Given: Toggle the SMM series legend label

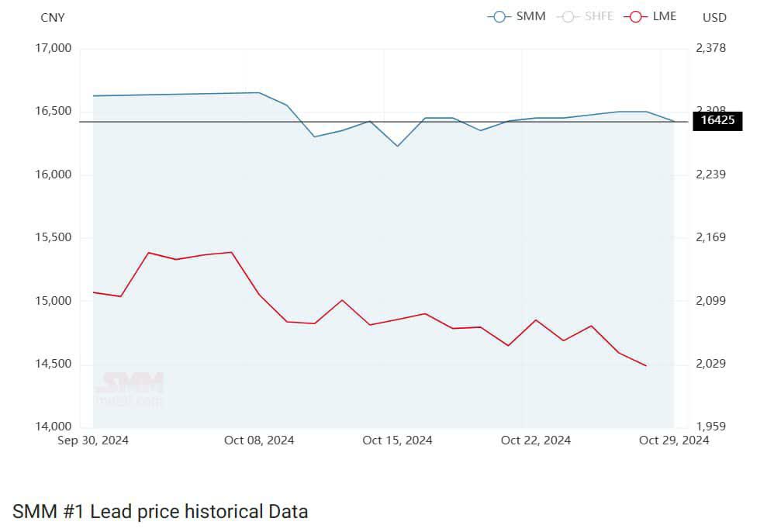Looking at the screenshot, I should pyautogui.click(x=531, y=16).
